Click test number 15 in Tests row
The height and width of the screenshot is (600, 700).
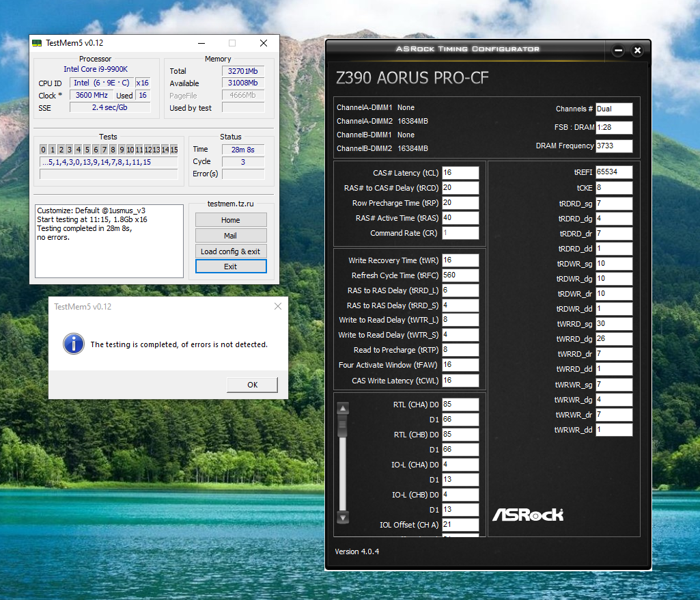pyautogui.click(x=173, y=150)
